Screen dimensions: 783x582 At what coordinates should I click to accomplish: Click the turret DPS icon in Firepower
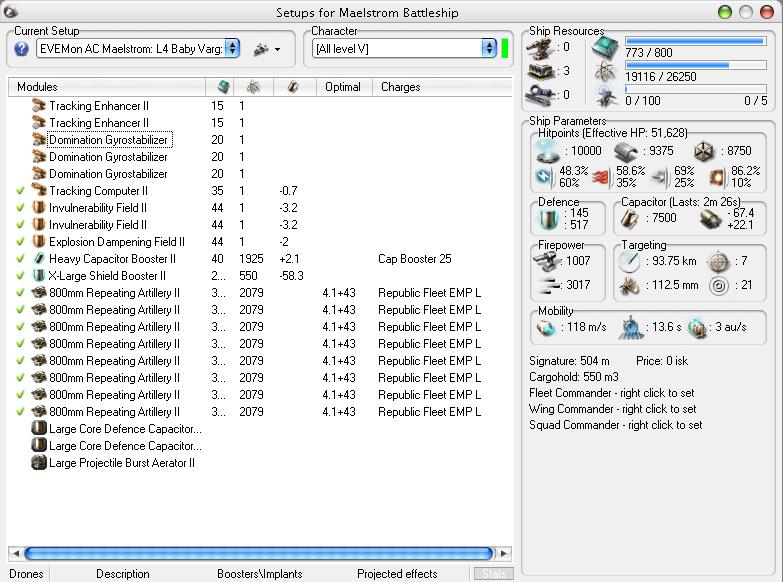click(545, 261)
